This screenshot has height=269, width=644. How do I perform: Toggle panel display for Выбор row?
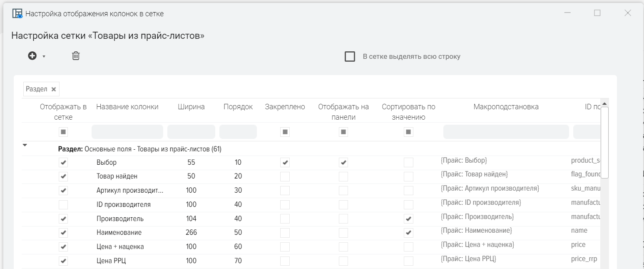(343, 163)
